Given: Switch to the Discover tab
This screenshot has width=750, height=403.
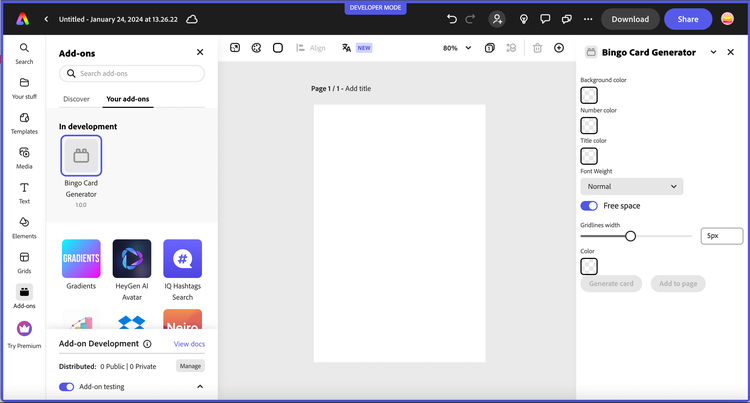Looking at the screenshot, I should click(x=76, y=99).
